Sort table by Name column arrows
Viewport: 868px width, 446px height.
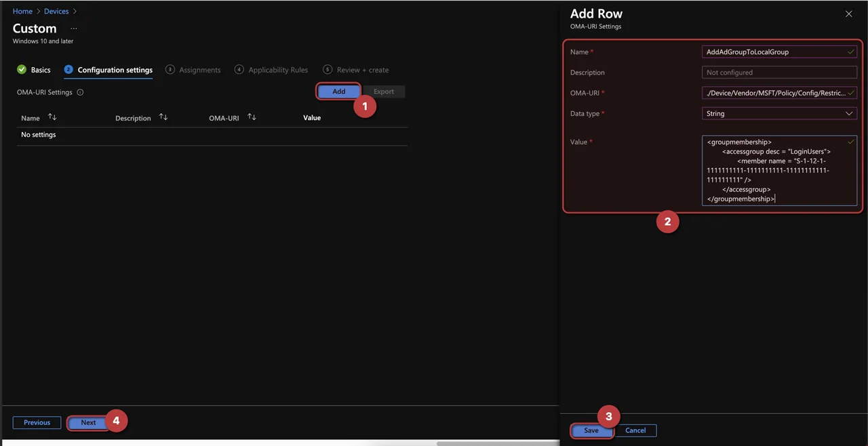coord(52,117)
